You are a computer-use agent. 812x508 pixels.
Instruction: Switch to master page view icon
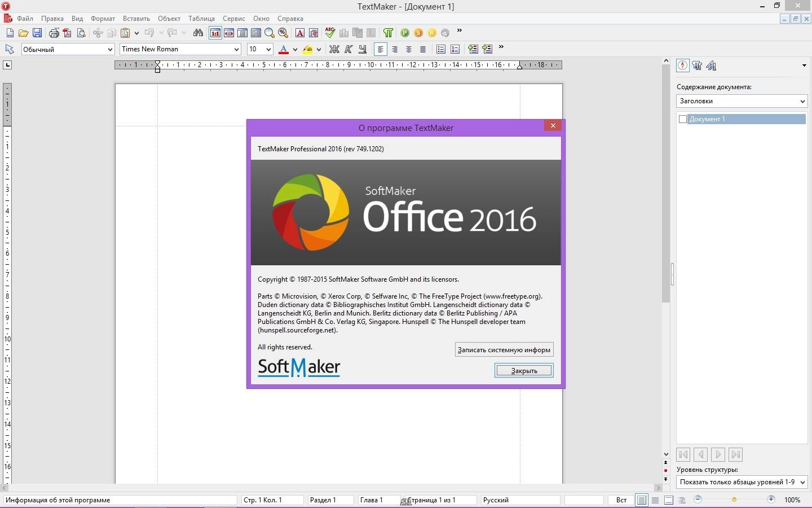[669, 500]
